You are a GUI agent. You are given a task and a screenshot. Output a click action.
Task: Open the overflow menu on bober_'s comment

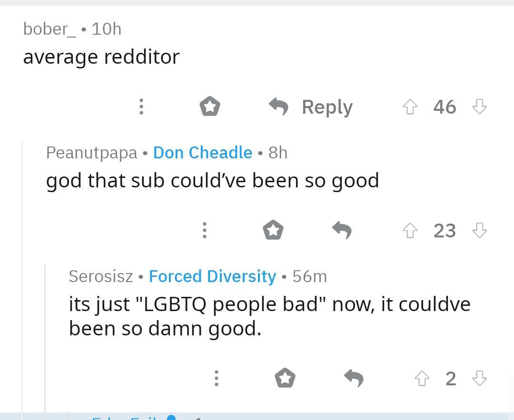(141, 107)
